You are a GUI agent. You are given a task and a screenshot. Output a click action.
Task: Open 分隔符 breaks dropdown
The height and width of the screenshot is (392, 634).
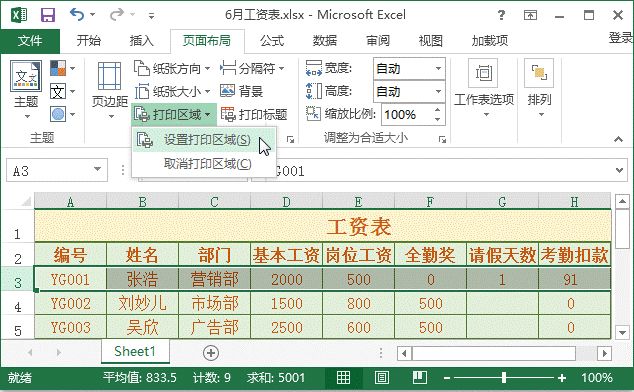(252, 68)
